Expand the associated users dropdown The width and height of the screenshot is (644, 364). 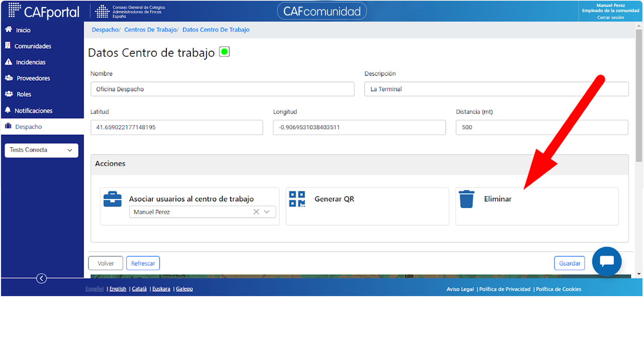click(267, 212)
